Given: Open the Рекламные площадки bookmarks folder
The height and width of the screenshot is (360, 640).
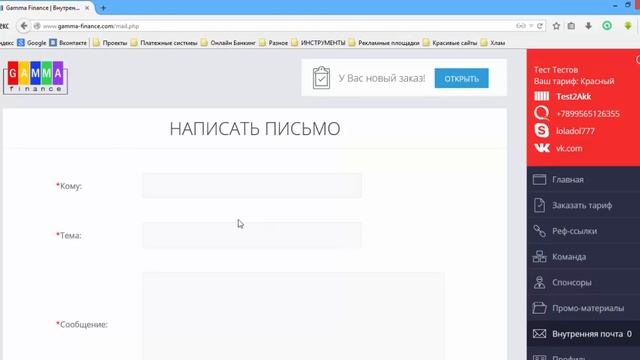Looking at the screenshot, I should 384,42.
